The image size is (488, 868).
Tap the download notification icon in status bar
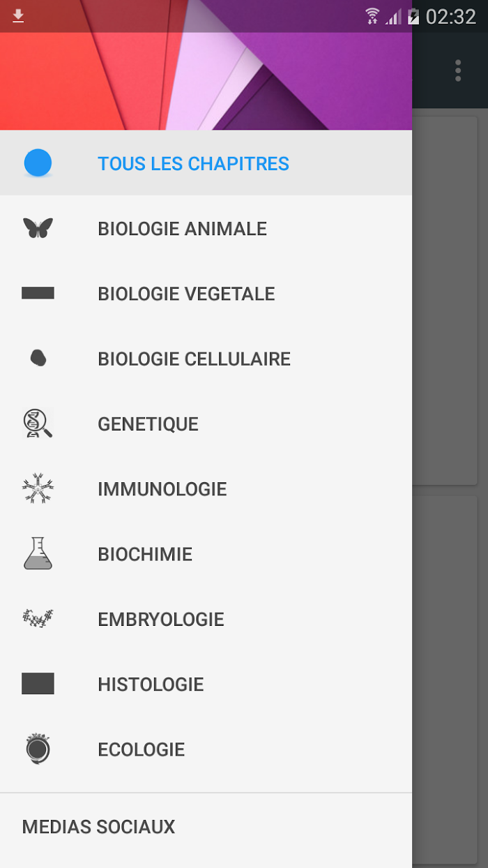point(18,16)
